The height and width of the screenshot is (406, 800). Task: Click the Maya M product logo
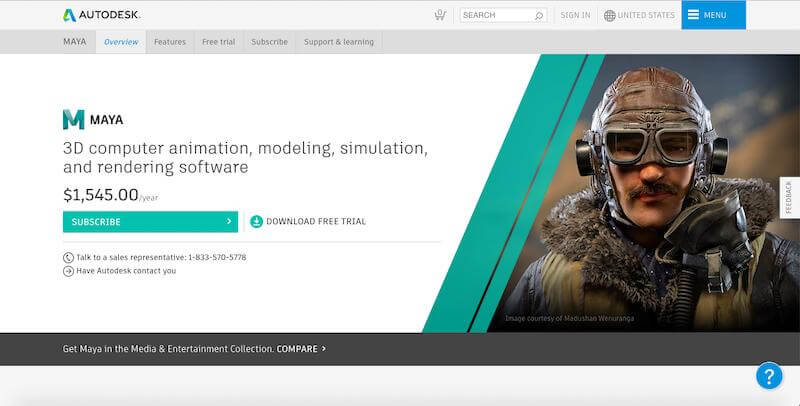(73, 119)
